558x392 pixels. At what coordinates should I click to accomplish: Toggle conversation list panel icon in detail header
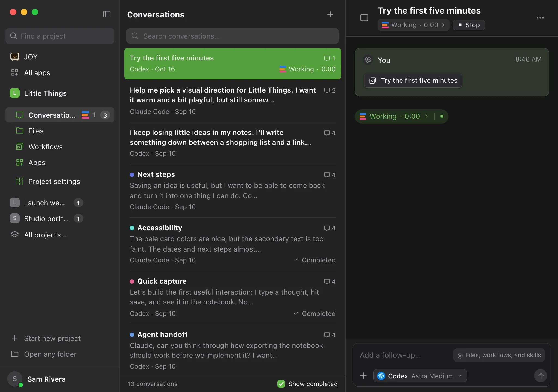click(364, 18)
